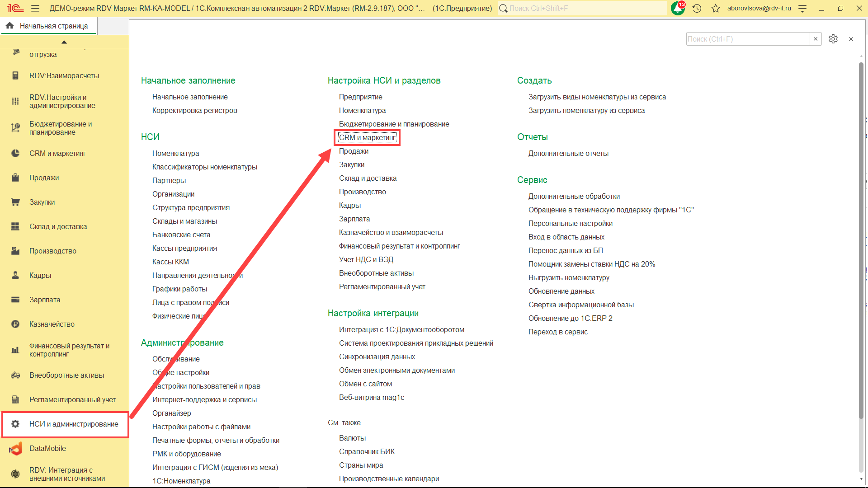This screenshot has height=488, width=868.
Task: Open the title bar settings dropdown
Action: 802,8
